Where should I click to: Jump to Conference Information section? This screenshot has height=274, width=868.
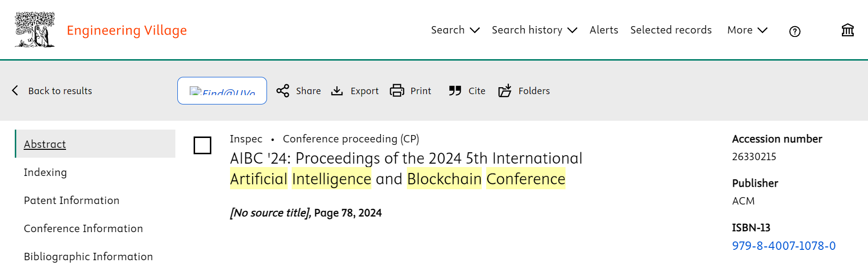83,229
